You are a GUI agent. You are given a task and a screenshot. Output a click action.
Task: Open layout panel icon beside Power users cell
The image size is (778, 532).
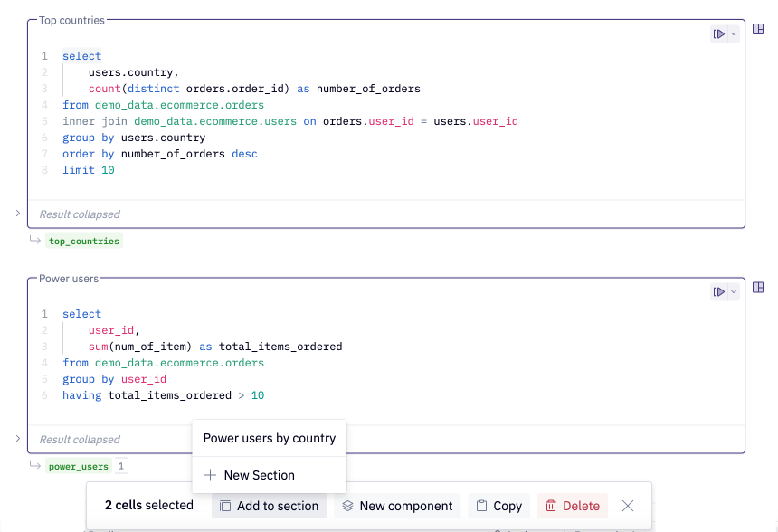tap(758, 288)
